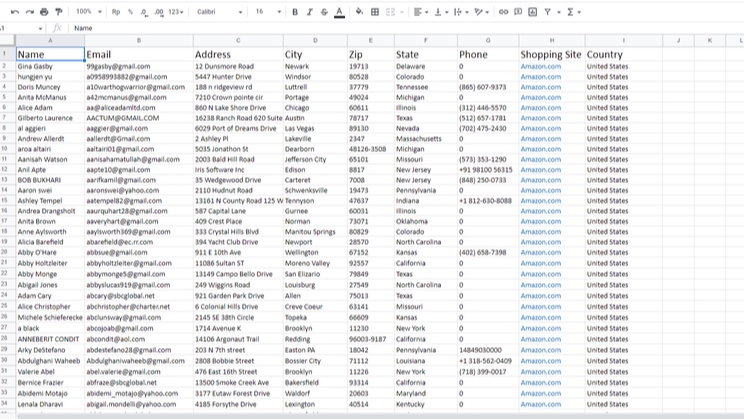Format as currency (Rp)

(x=116, y=12)
